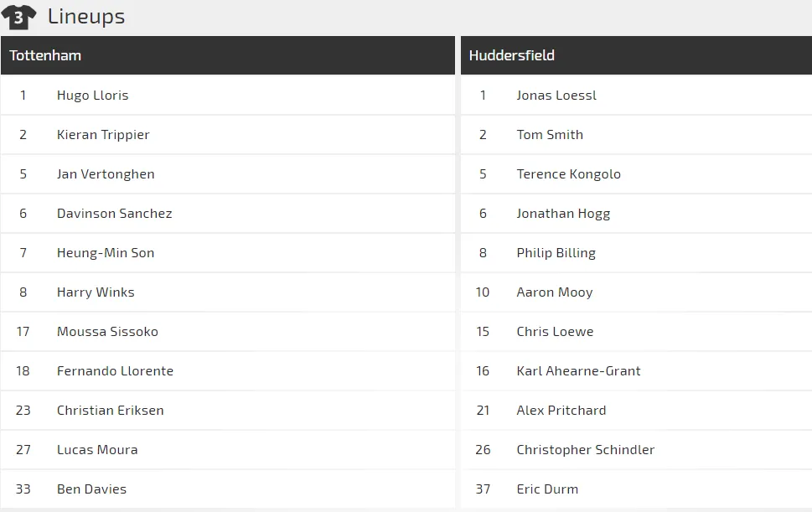The image size is (812, 512).
Task: Choose Heung-Min Son from Tottenham lineup
Action: 106,253
